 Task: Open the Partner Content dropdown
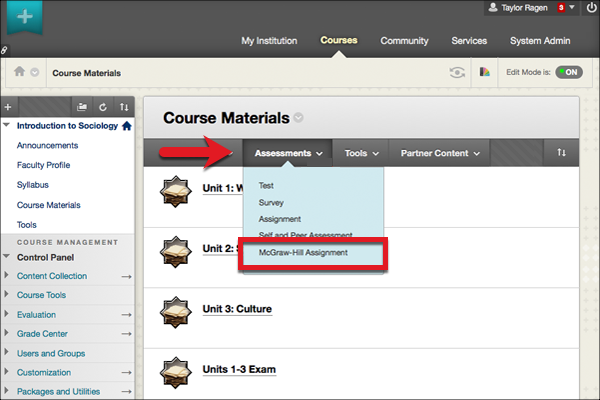pyautogui.click(x=441, y=154)
